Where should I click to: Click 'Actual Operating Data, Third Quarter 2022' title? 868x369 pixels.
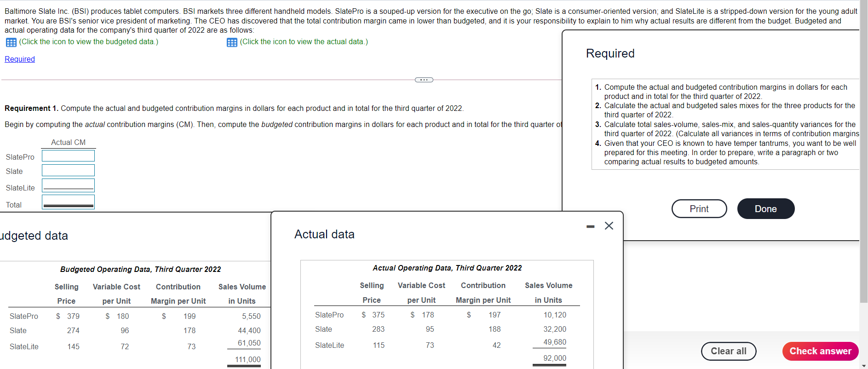[447, 268]
